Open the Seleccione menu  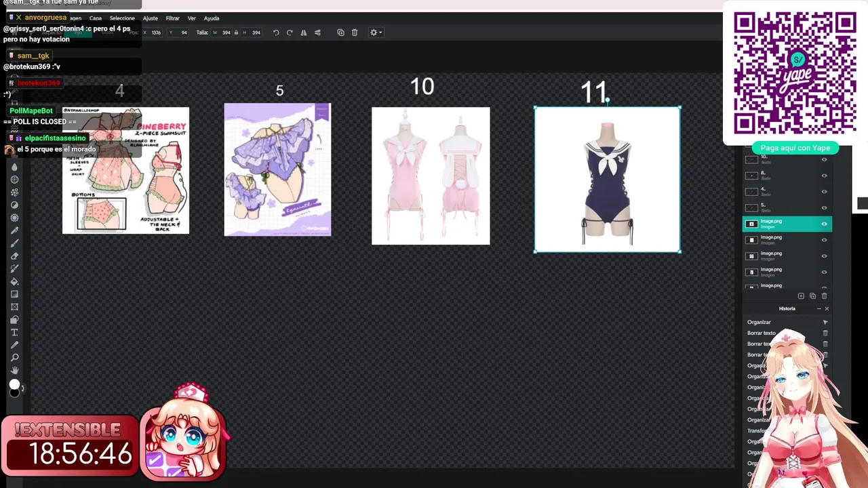(122, 18)
